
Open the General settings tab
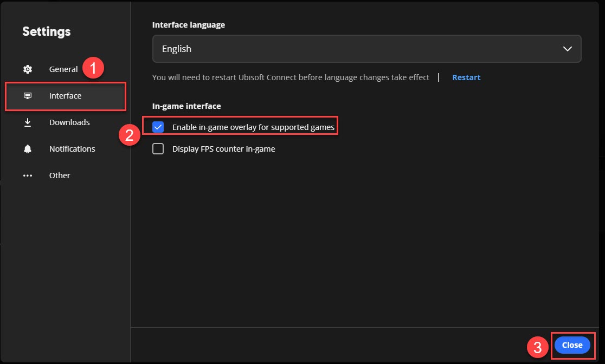(x=63, y=69)
